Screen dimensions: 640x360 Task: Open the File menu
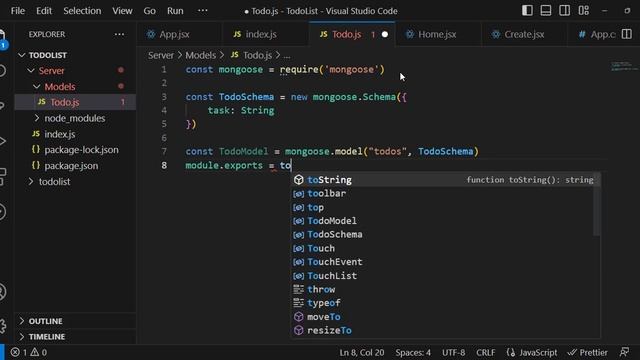click(18, 11)
